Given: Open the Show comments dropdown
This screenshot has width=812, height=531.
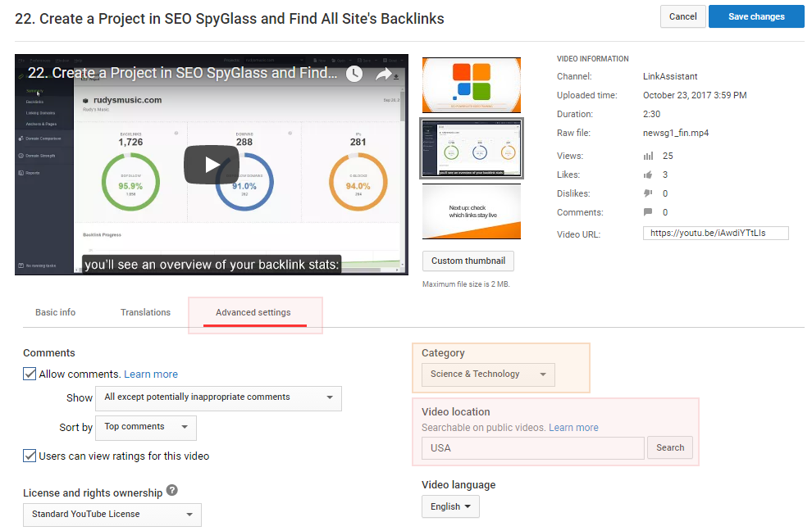Looking at the screenshot, I should pos(218,398).
